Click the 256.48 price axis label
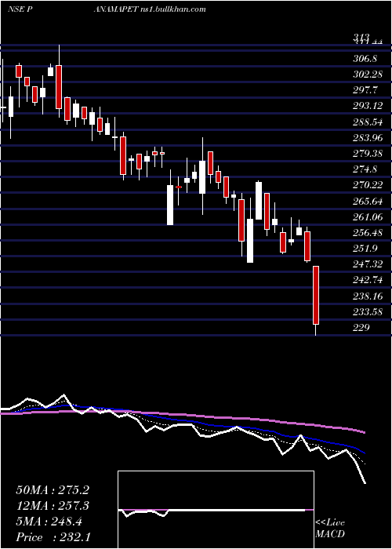This screenshot has height=549, width=392. 368,233
